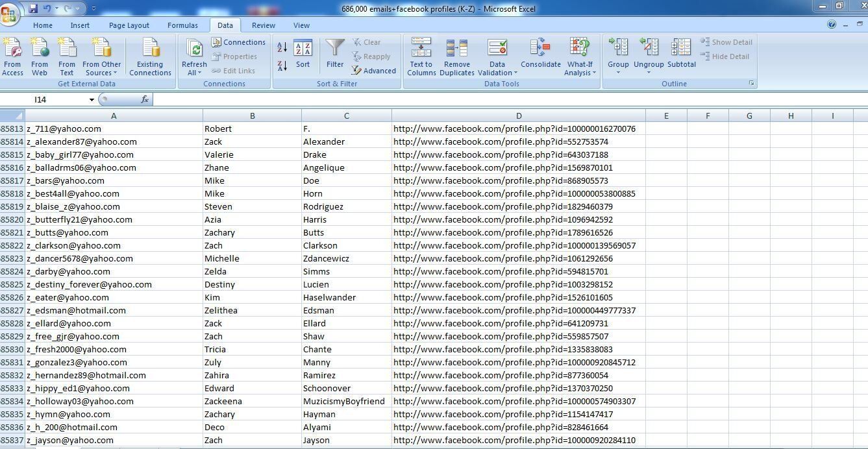Select cell z_edsman@hotmail.com
This screenshot has width=868, height=449.
(x=114, y=310)
